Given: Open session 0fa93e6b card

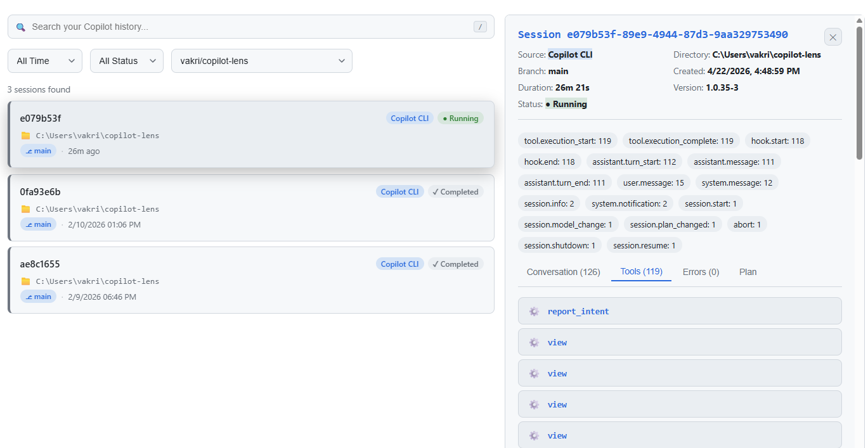Looking at the screenshot, I should [251, 208].
